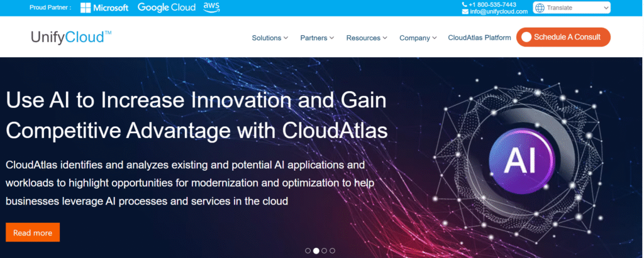This screenshot has height=258, width=644.
Task: Click the AI sphere graphic in banner
Action: 521,160
